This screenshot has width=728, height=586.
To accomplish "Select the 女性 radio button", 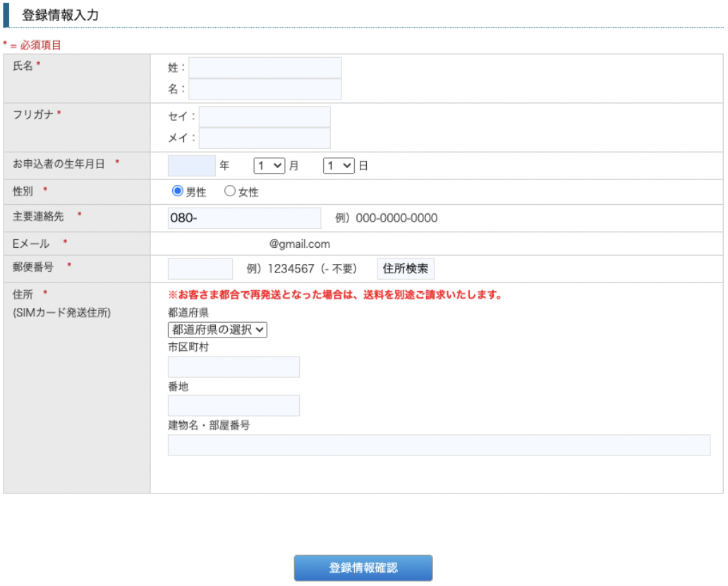I will click(x=230, y=191).
